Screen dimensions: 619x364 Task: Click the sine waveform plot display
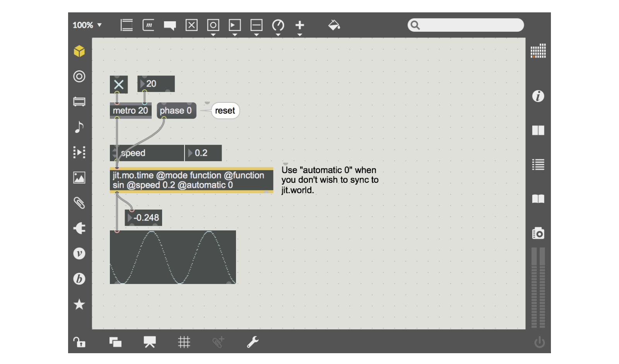click(x=173, y=257)
